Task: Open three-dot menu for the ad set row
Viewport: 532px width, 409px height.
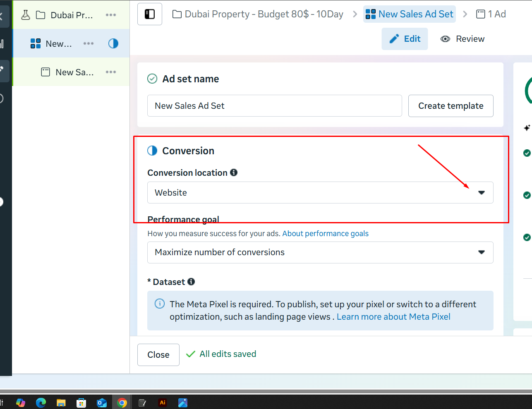Action: (89, 43)
